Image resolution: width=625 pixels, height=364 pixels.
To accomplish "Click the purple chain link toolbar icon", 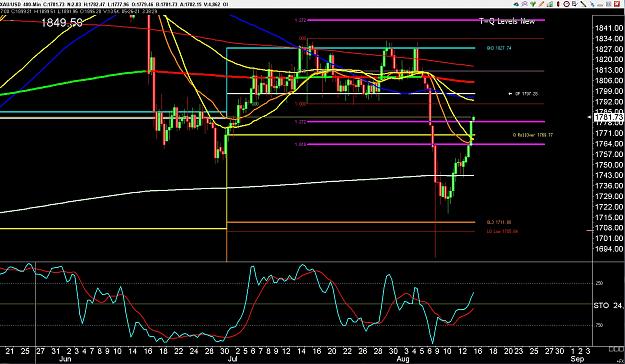I will pos(525,4).
